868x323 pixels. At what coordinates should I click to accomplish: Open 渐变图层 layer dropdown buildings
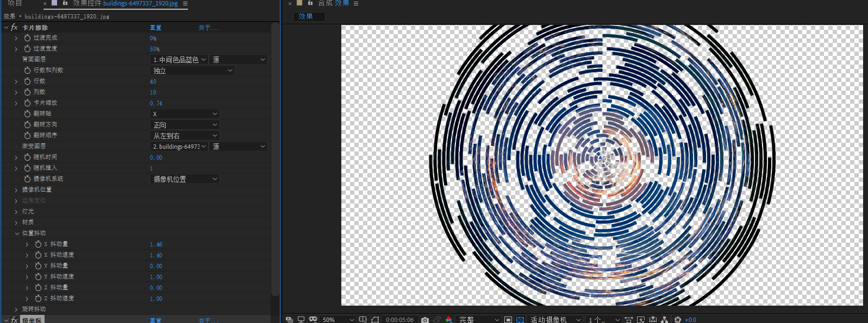click(x=179, y=147)
